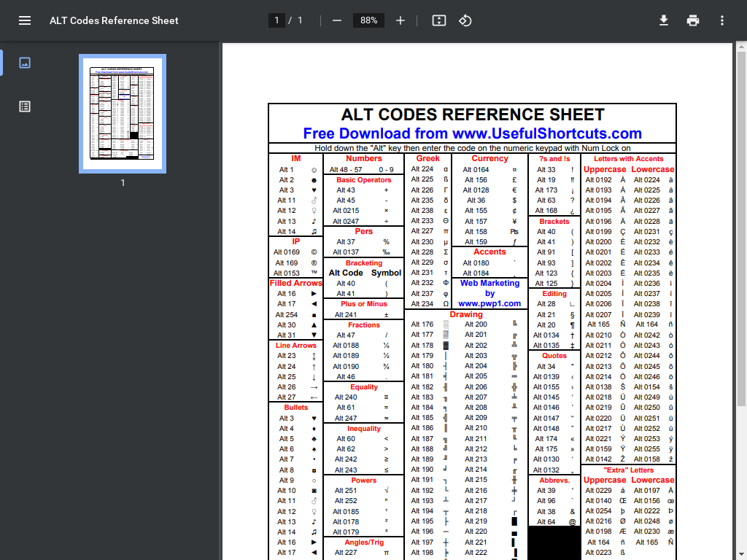Click the 'Free Download from www.UsefulShortcuts.com' link
This screenshot has width=747, height=560.
472,133
